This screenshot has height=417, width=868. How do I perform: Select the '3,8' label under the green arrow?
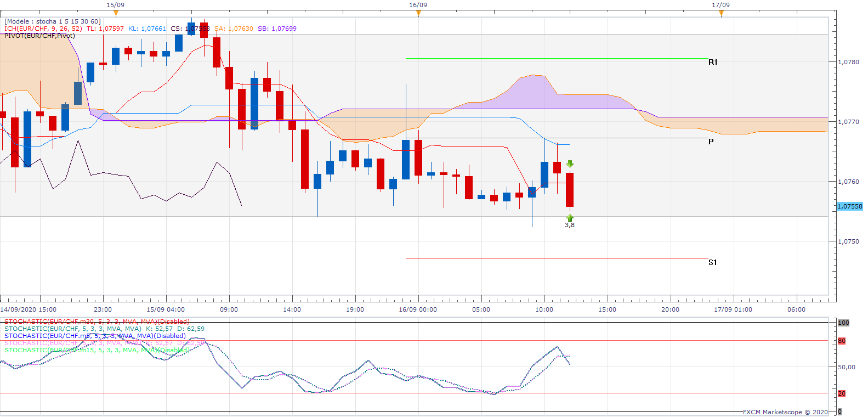(x=570, y=225)
